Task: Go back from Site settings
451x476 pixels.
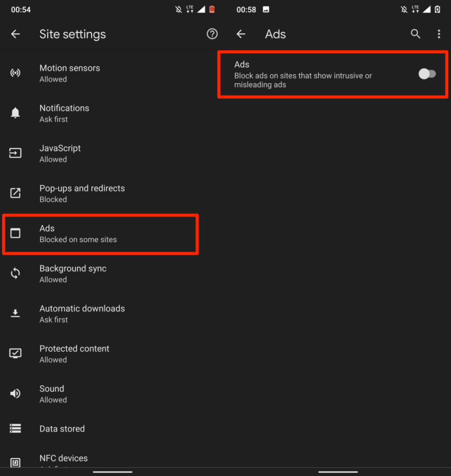Action: (x=15, y=34)
